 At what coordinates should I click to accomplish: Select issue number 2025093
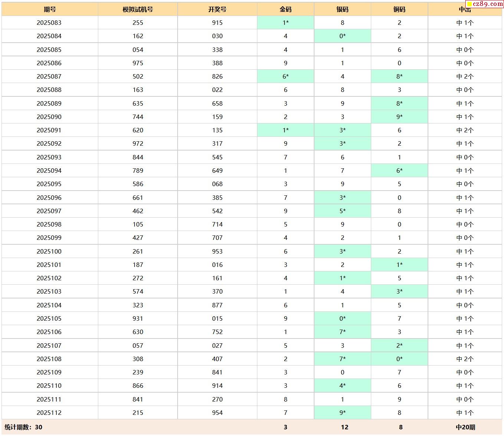click(x=49, y=157)
